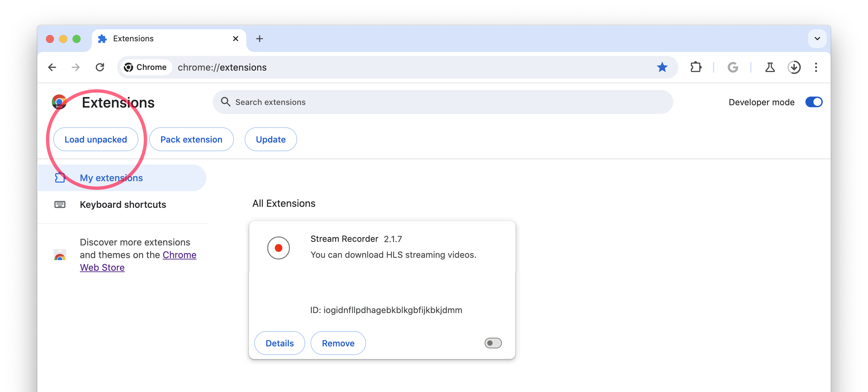Screen dimensions: 868x392
Task: Open the extensions puzzle icon in toolbar
Action: [696, 67]
